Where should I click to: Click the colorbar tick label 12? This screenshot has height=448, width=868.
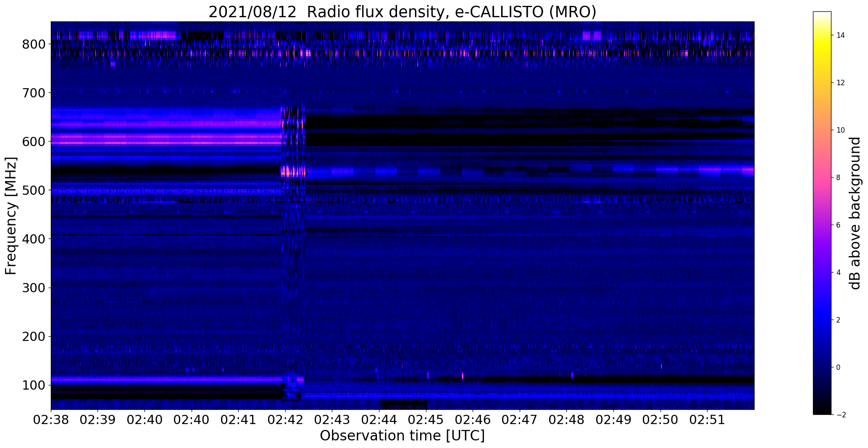click(x=841, y=83)
